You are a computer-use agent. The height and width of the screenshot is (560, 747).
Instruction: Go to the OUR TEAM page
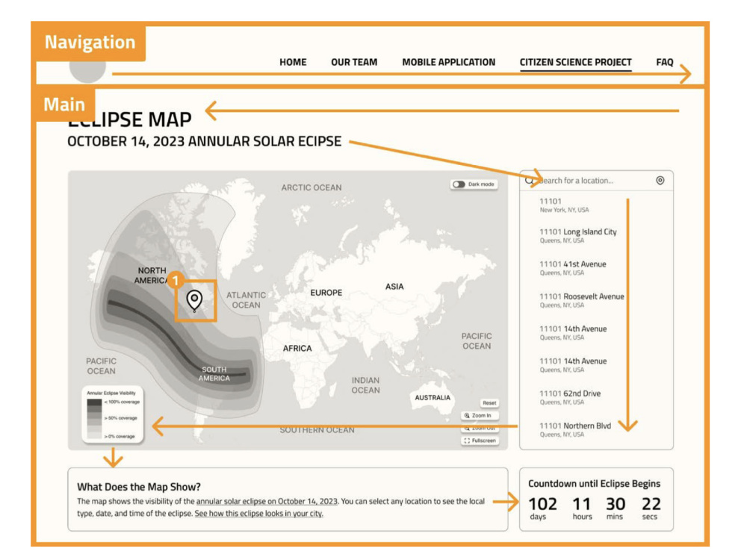(354, 62)
